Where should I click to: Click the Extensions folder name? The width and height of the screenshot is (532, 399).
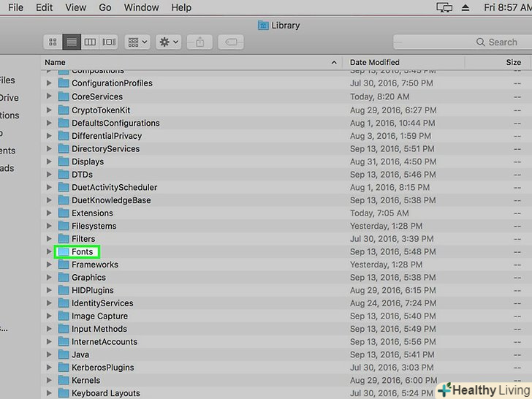[x=92, y=213]
